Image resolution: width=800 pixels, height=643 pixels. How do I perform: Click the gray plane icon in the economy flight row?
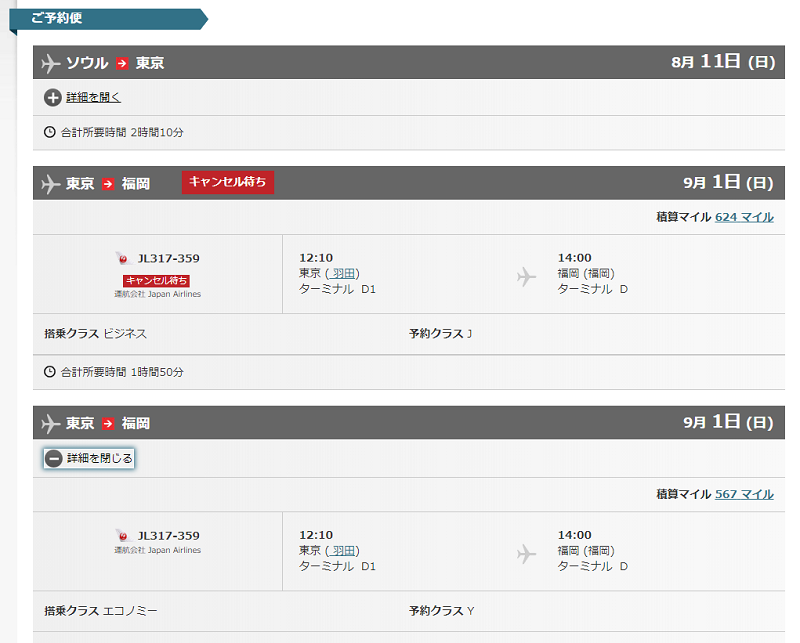(x=527, y=554)
